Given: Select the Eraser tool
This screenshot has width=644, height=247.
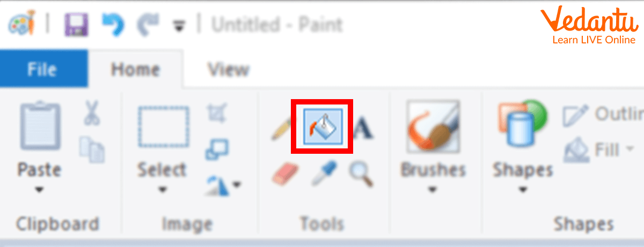Looking at the screenshot, I should coord(284,173).
